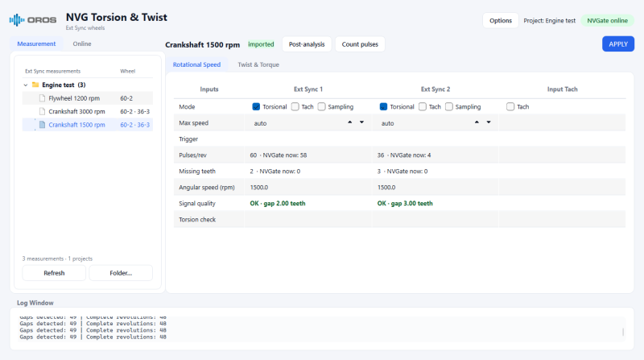Click the Log Window scrollbar

coord(623,332)
